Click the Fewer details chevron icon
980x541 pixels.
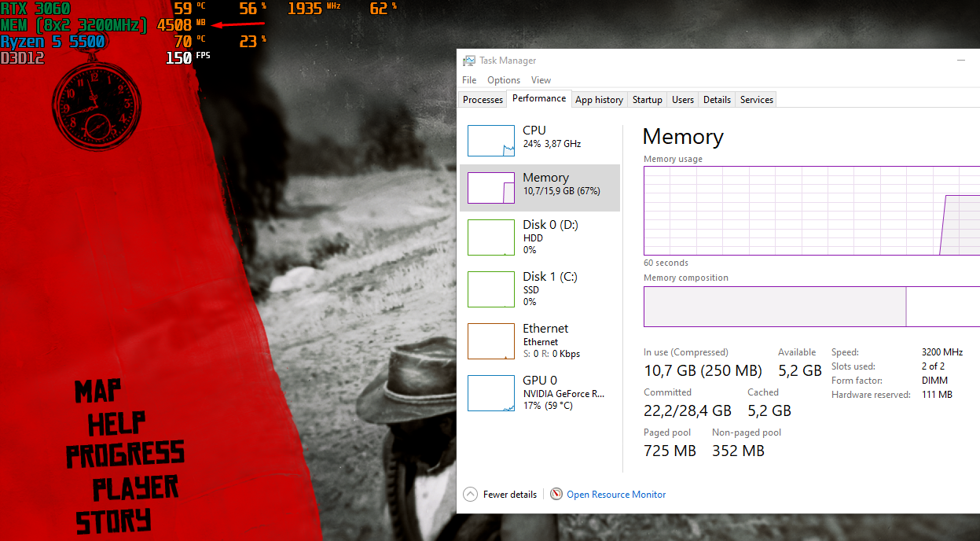pos(471,495)
